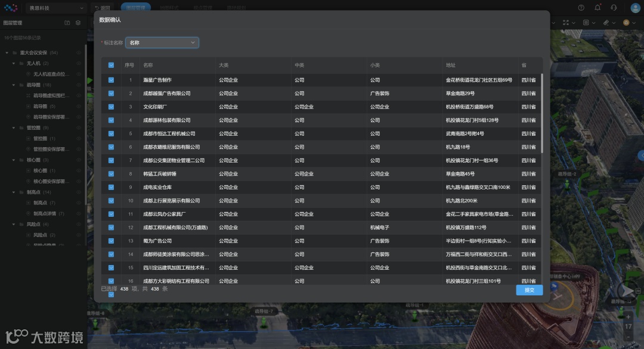This screenshot has height=349, width=644.
Task: Click the add folder icon in 图层管理
Action: [x=67, y=23]
